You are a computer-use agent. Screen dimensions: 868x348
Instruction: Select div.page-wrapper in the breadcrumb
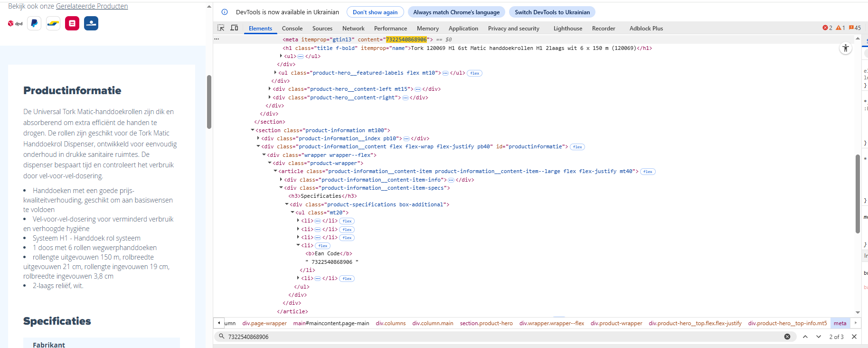(x=264, y=323)
